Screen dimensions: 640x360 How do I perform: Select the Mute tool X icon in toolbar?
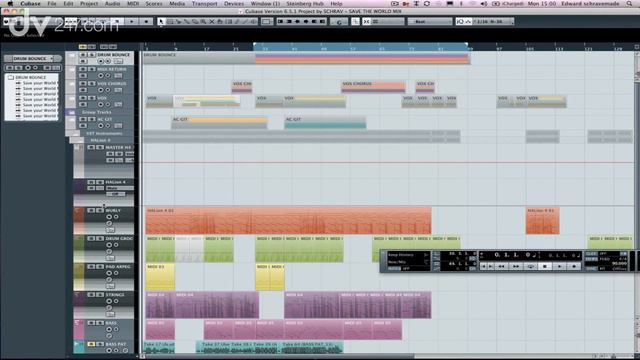(x=211, y=21)
